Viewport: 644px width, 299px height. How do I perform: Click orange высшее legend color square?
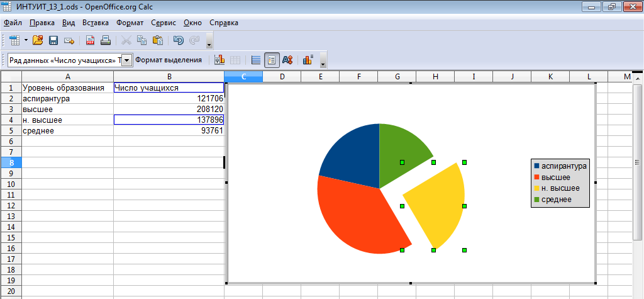point(537,178)
